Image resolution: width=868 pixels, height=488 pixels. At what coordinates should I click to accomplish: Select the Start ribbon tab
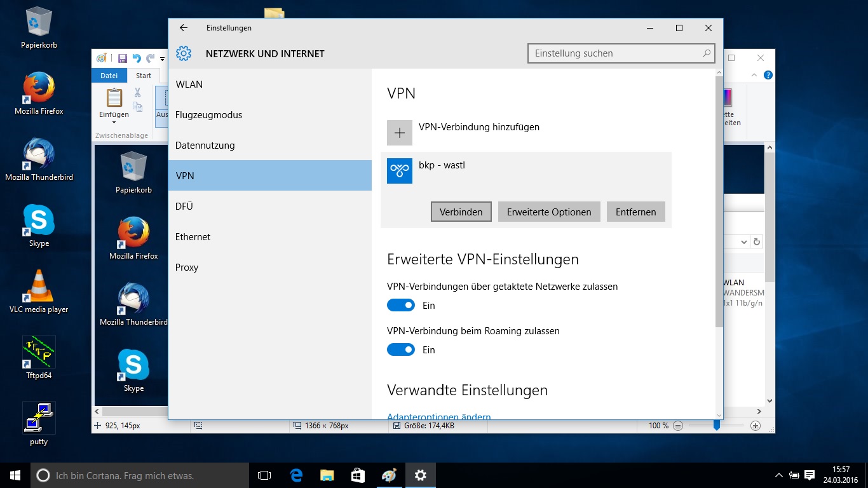[x=144, y=75]
